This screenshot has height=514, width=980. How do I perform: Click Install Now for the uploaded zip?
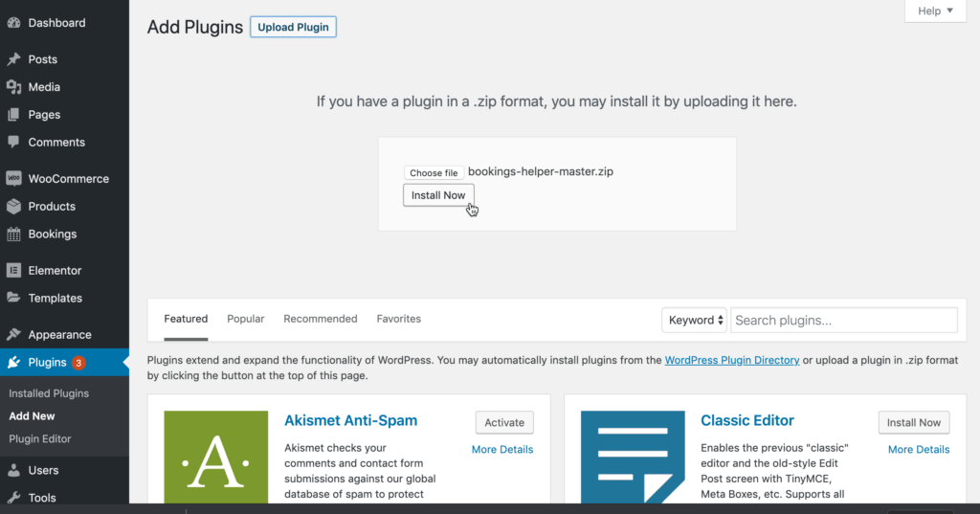pos(438,195)
